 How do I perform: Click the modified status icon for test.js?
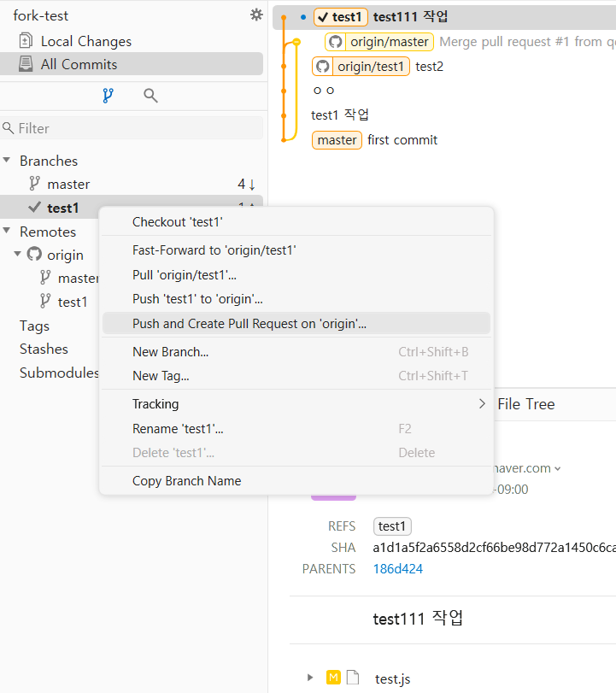(333, 677)
